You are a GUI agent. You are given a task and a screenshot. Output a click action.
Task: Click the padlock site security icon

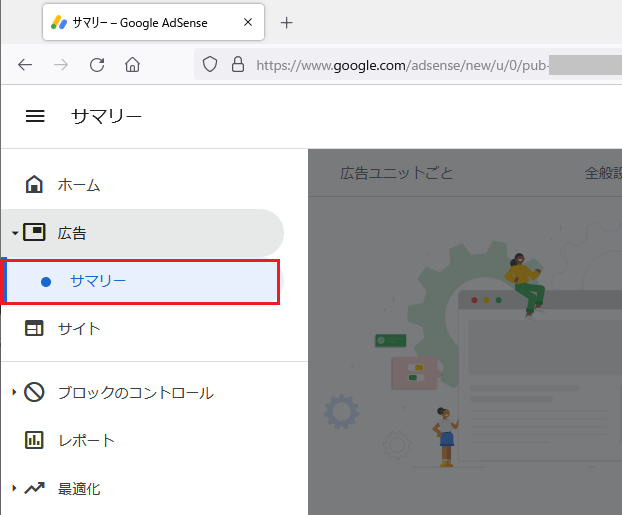[x=237, y=65]
